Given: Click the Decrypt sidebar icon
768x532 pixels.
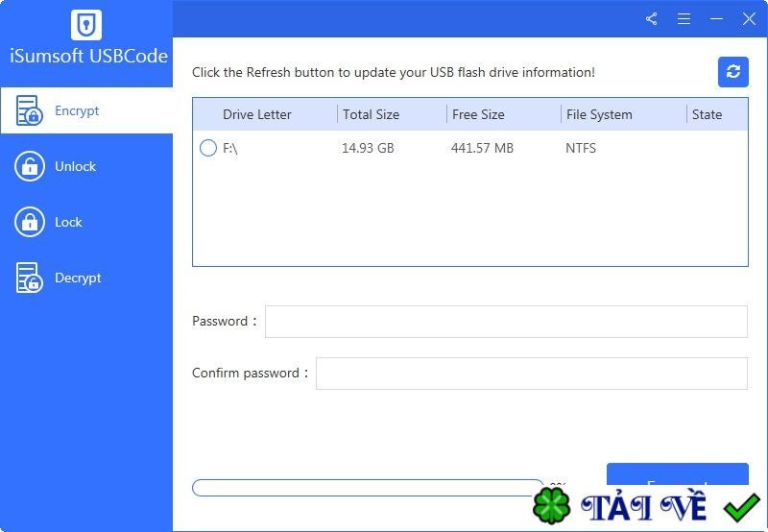Looking at the screenshot, I should point(29,278).
